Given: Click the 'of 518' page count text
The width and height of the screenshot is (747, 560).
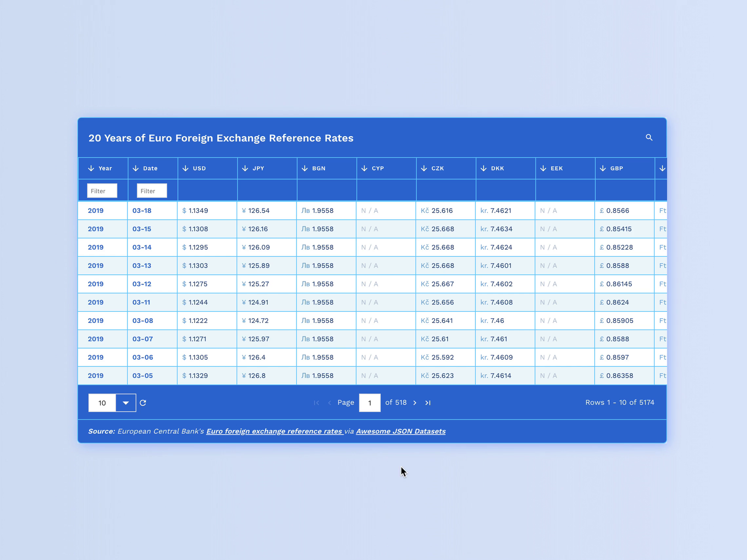Looking at the screenshot, I should 396,402.
